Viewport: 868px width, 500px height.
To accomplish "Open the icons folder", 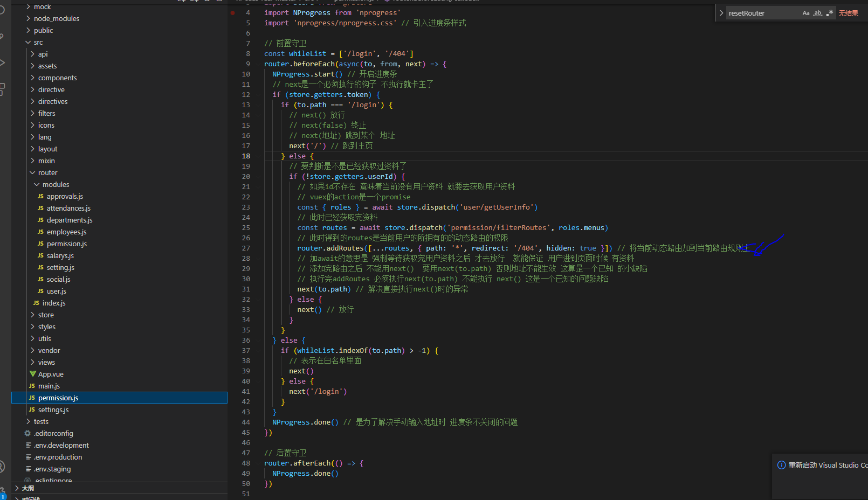I will (46, 125).
